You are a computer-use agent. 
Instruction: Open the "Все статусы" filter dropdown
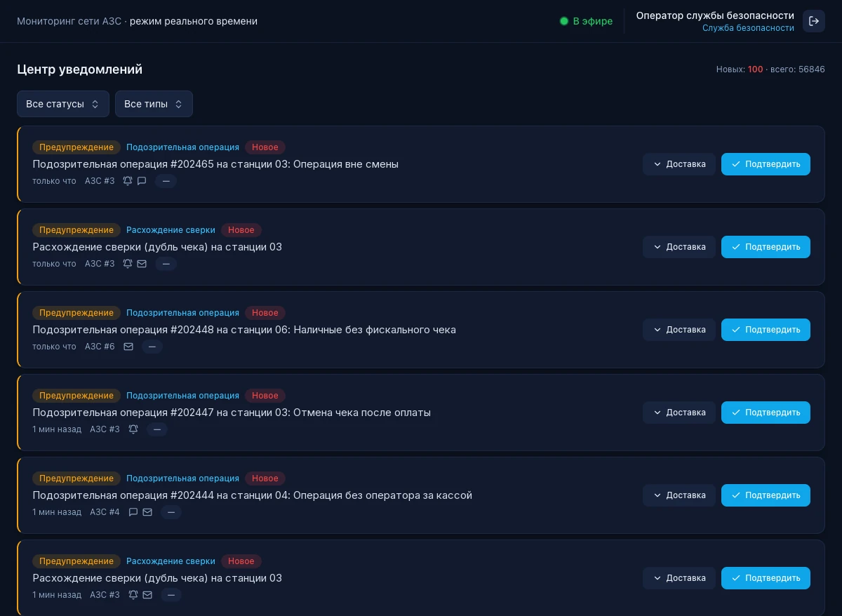click(x=63, y=104)
